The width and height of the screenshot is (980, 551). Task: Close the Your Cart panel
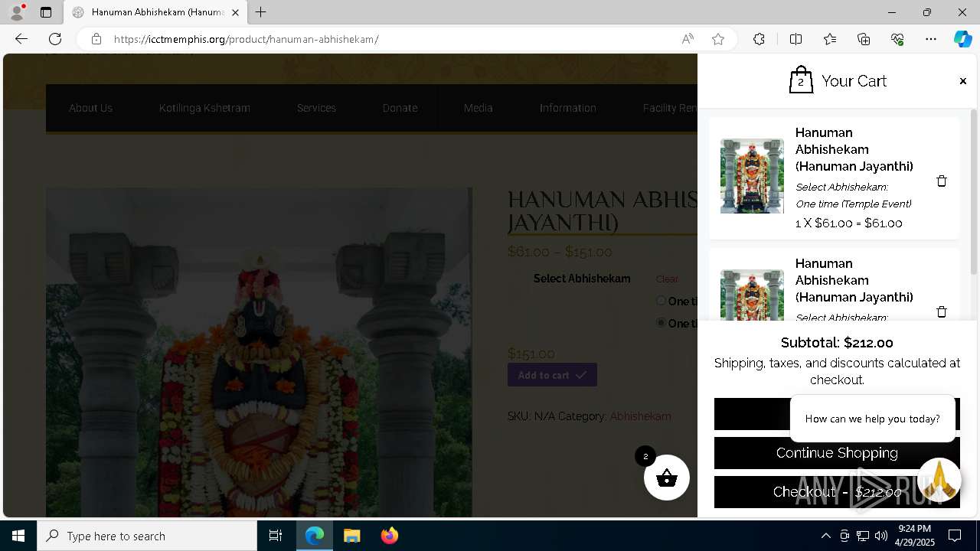962,81
